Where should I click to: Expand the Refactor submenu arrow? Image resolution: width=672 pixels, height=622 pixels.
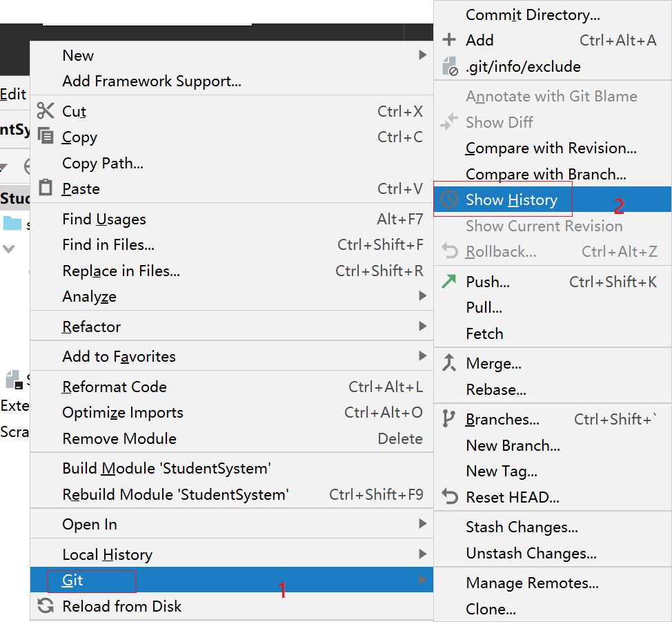tap(422, 327)
